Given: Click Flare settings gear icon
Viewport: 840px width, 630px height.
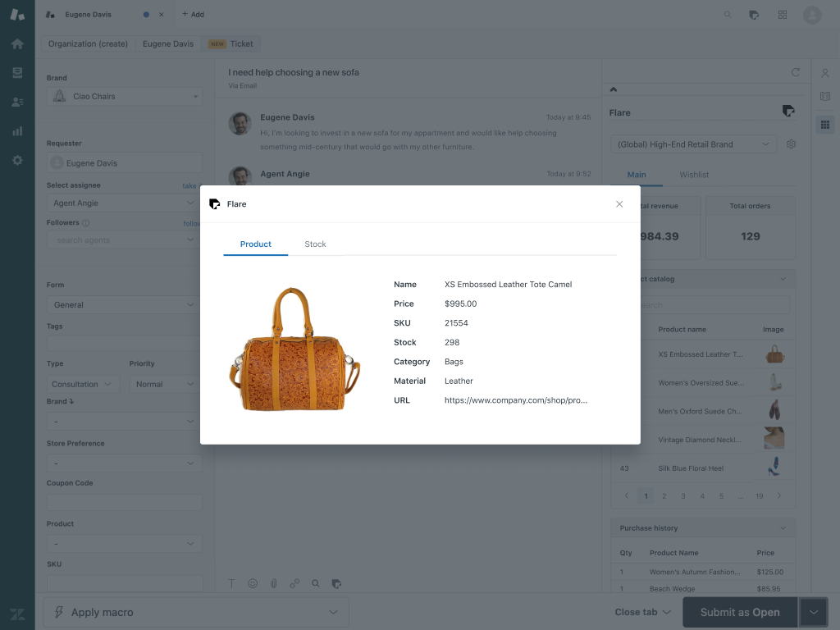Looking at the screenshot, I should 791,144.
